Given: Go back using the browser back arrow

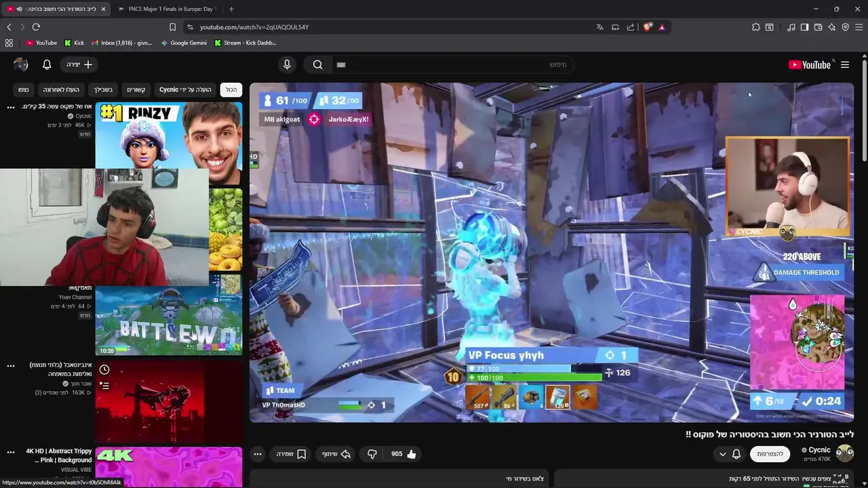Looking at the screenshot, I should [x=9, y=27].
